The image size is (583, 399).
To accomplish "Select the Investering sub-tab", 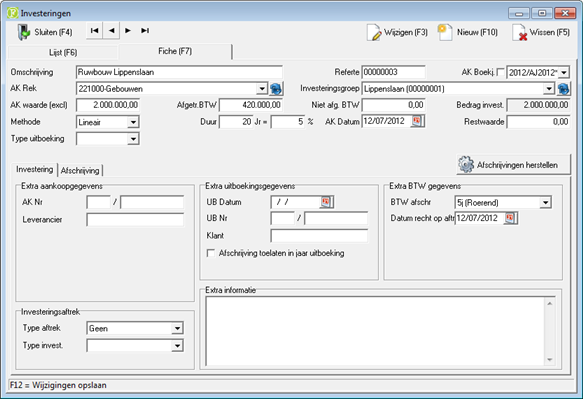I will point(35,170).
